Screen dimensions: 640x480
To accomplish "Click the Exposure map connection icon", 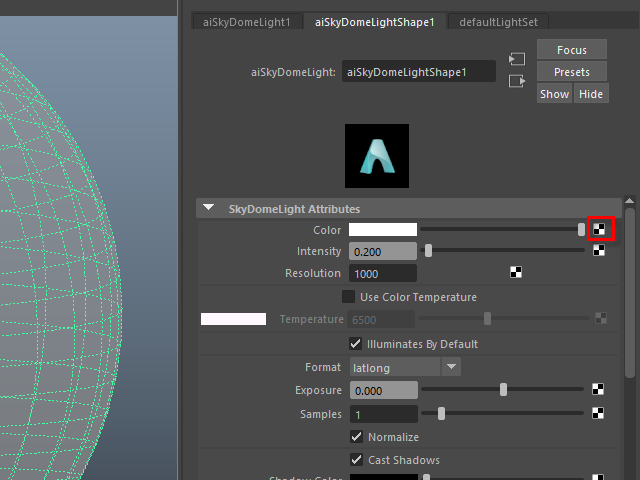I will coord(599,390).
